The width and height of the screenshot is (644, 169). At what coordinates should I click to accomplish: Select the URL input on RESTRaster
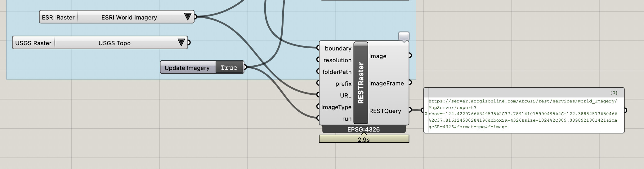346,95
